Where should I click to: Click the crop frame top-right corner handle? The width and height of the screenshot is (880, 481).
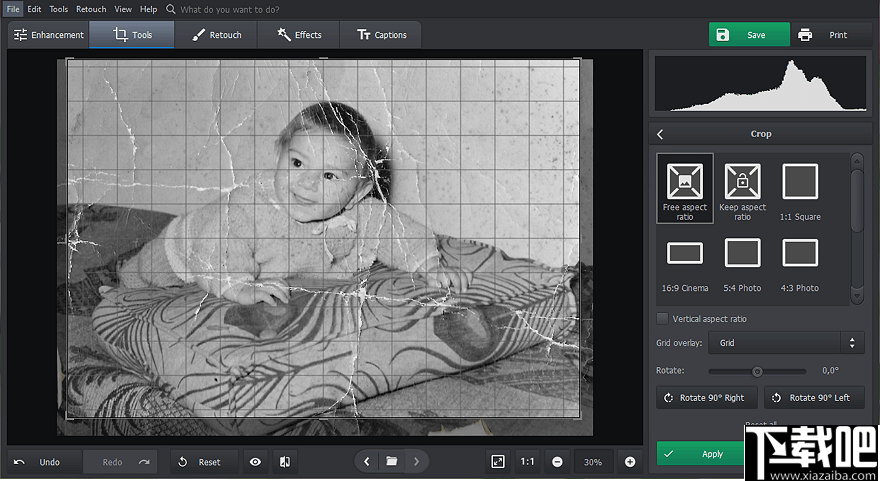[578, 59]
